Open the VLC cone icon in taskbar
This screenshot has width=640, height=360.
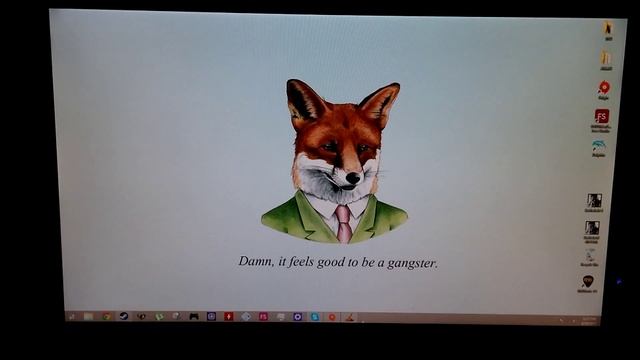349,317
